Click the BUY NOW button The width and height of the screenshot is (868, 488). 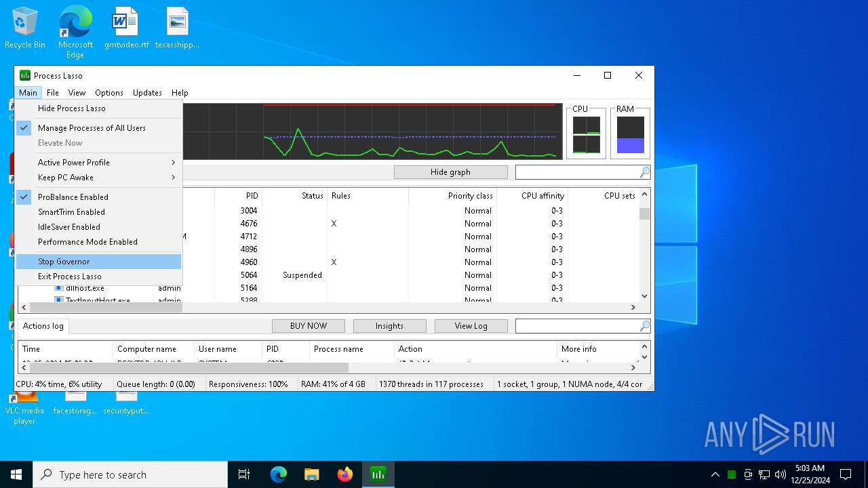tap(309, 326)
